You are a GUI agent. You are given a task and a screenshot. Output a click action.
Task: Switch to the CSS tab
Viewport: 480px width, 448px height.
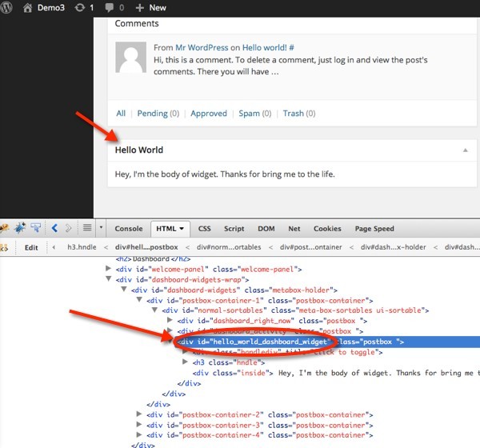tap(205, 229)
